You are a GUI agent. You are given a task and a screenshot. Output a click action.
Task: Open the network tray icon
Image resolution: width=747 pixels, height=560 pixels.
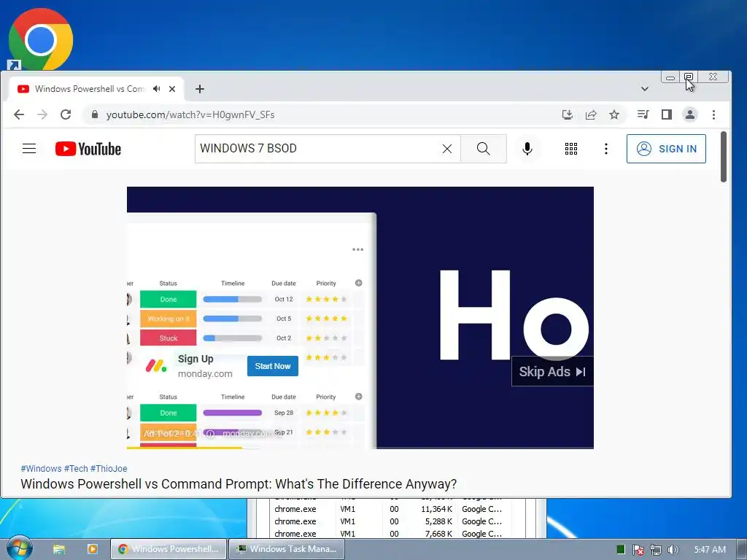(656, 550)
